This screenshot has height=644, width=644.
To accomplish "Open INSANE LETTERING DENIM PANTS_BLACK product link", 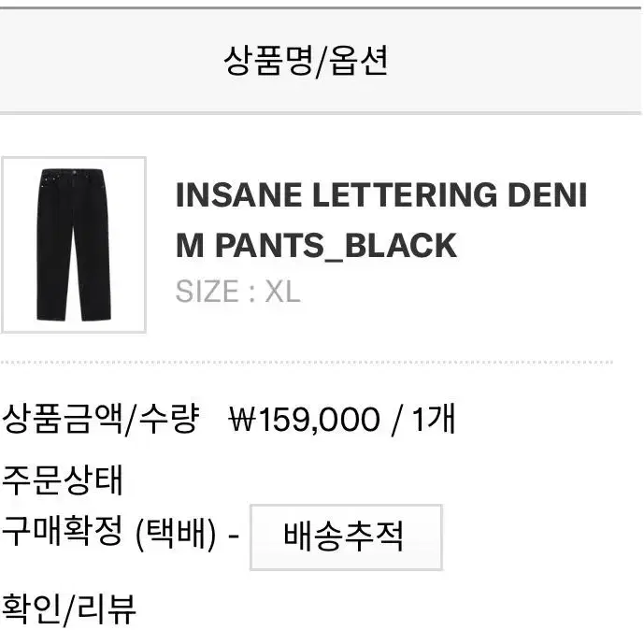I will (381, 220).
